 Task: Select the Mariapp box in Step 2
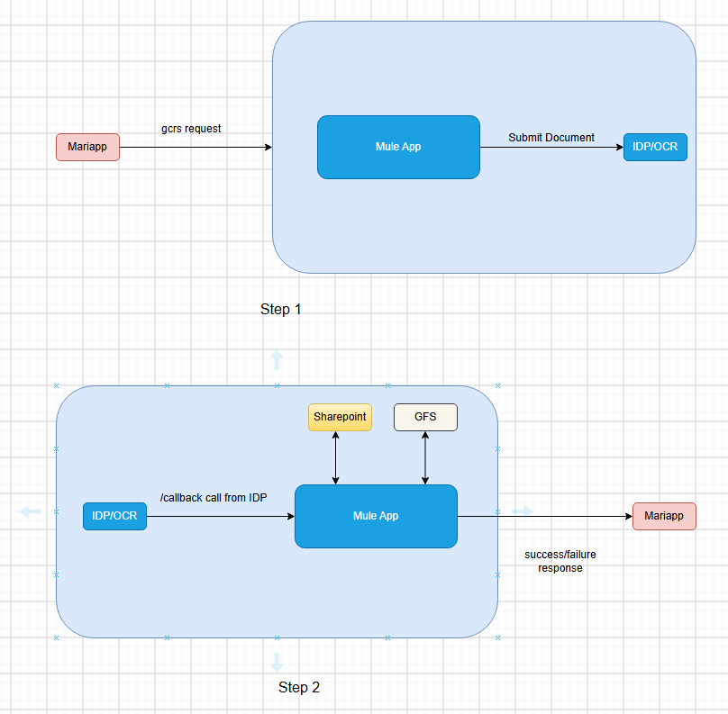coord(664,516)
